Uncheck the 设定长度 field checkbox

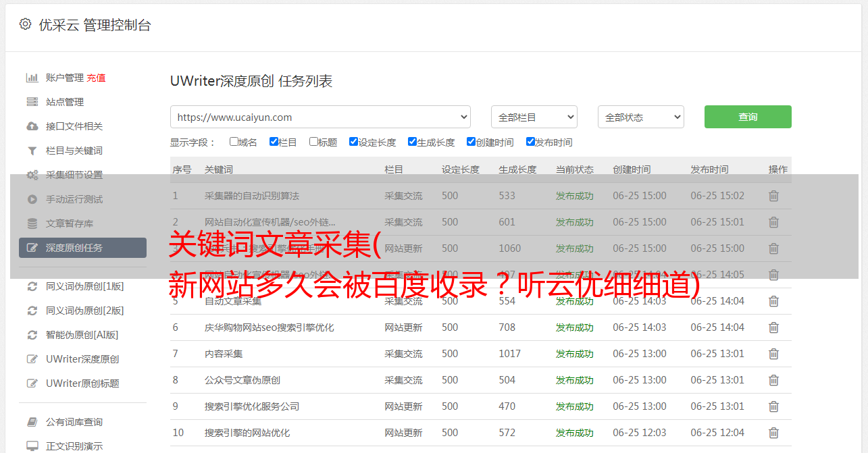[353, 142]
